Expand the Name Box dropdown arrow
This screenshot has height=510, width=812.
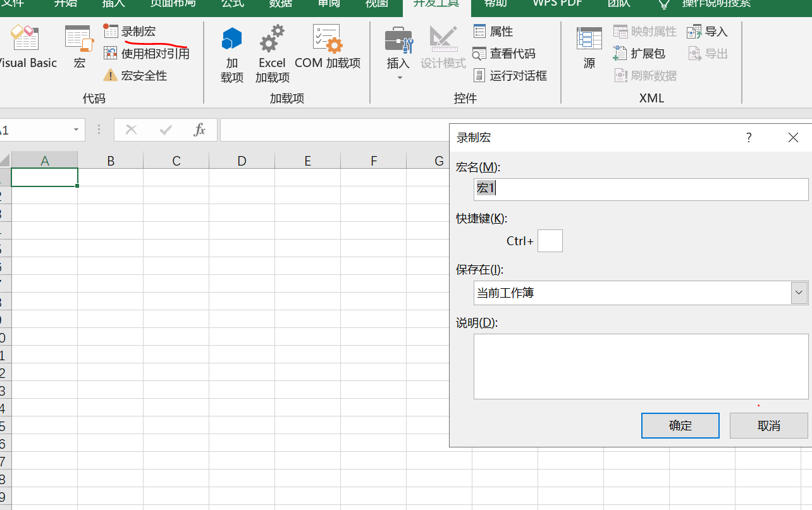76,130
